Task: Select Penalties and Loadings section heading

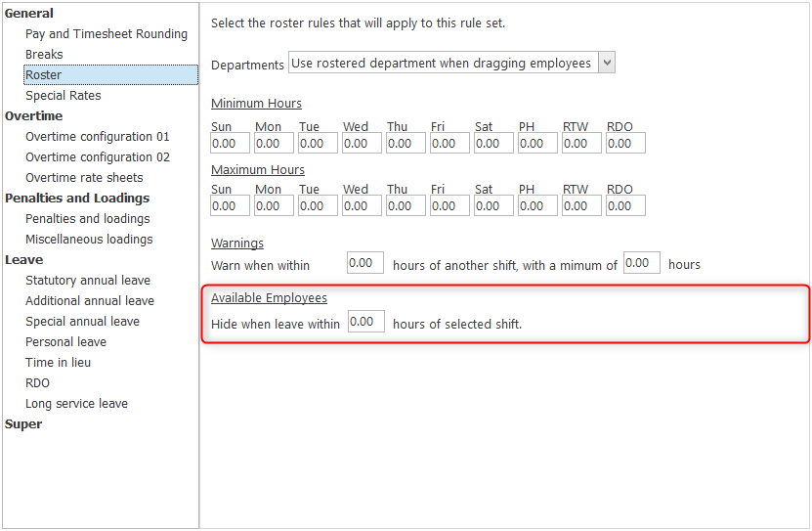Action: point(77,198)
